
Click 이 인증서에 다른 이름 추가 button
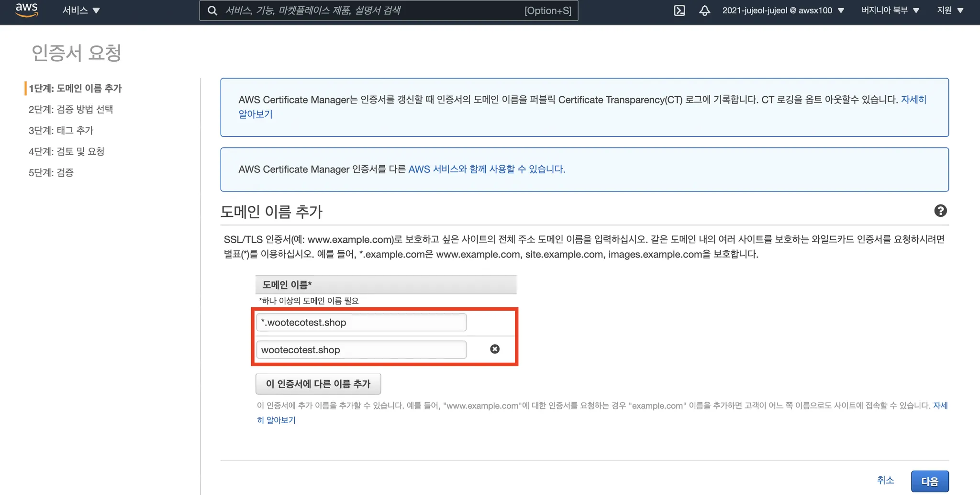[x=318, y=384]
